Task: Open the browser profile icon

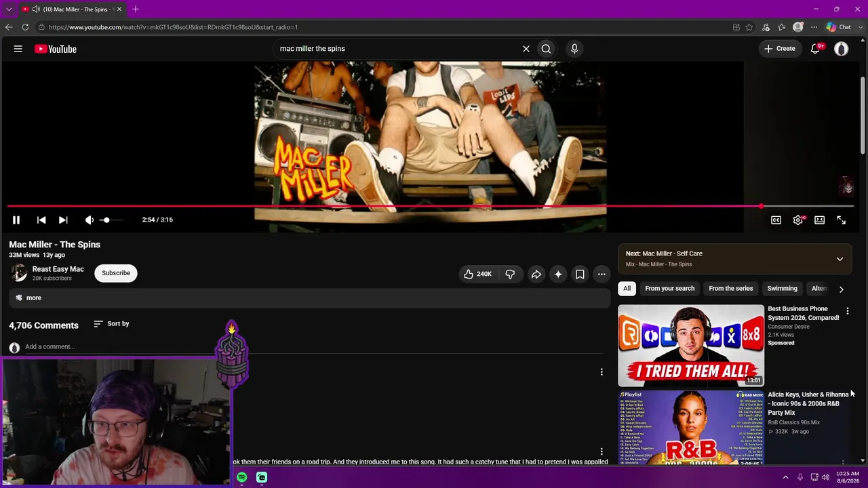Action: 798,27
